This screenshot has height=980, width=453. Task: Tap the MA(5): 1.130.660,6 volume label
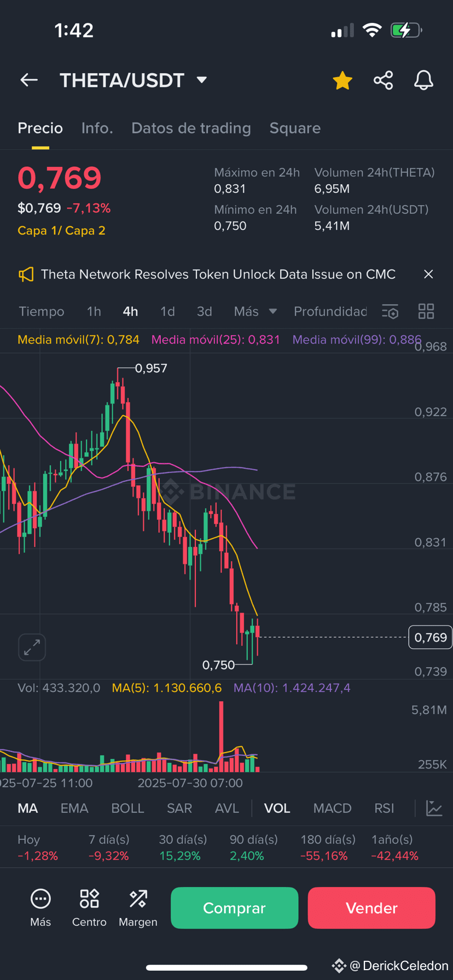click(x=167, y=688)
